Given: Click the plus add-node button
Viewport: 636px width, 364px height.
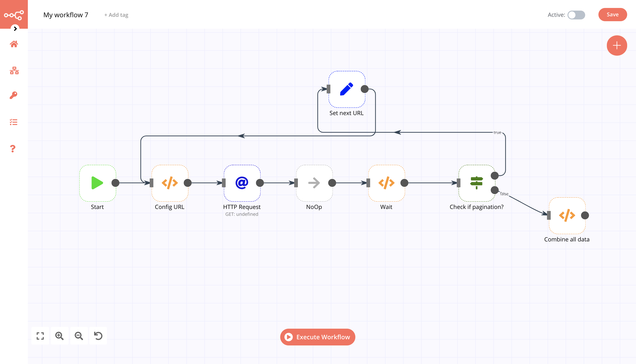Looking at the screenshot, I should [617, 45].
